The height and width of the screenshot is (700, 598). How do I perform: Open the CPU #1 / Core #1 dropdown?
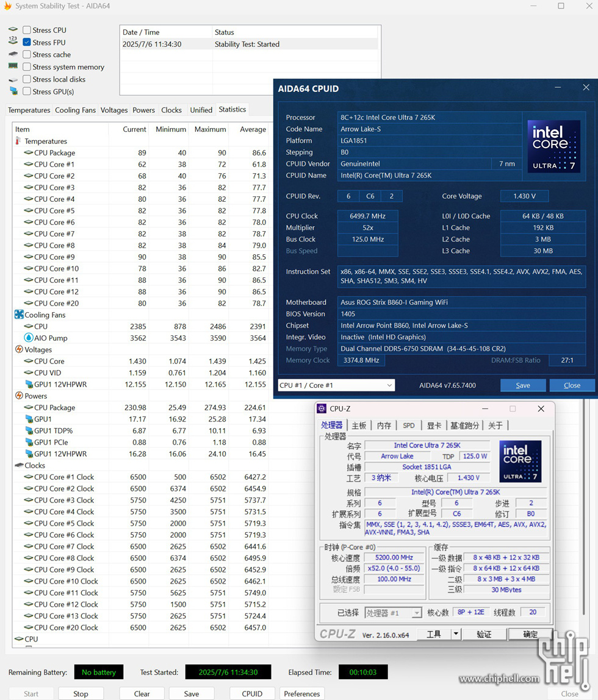(x=336, y=385)
